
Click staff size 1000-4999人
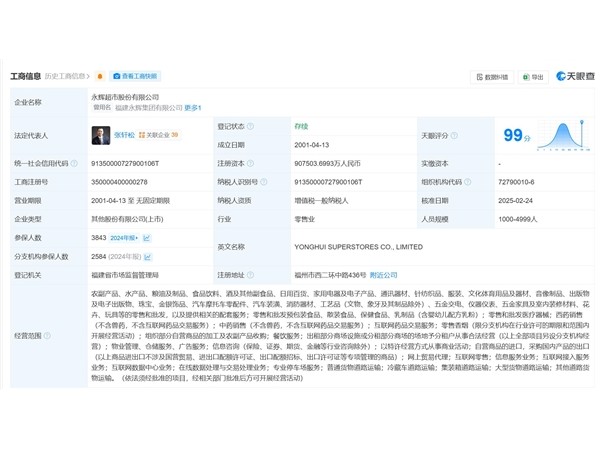point(518,219)
